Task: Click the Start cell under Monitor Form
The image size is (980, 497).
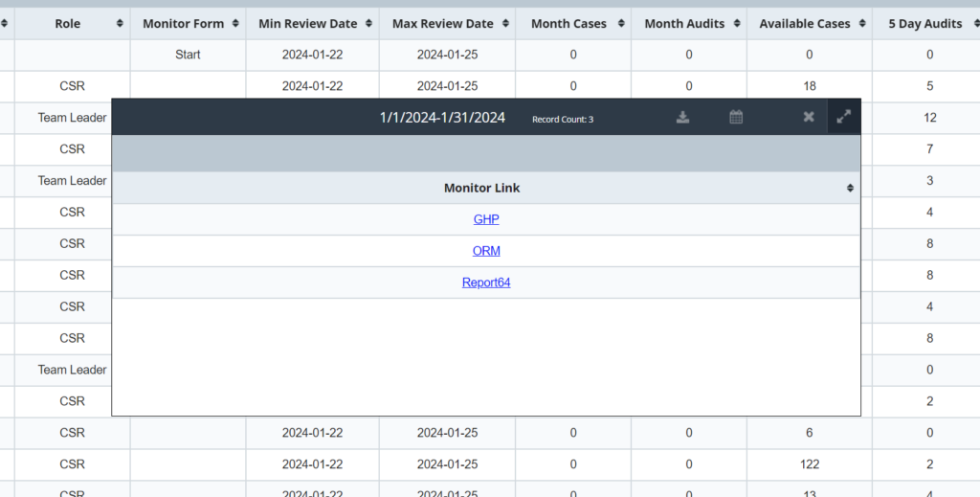Action: (x=188, y=55)
